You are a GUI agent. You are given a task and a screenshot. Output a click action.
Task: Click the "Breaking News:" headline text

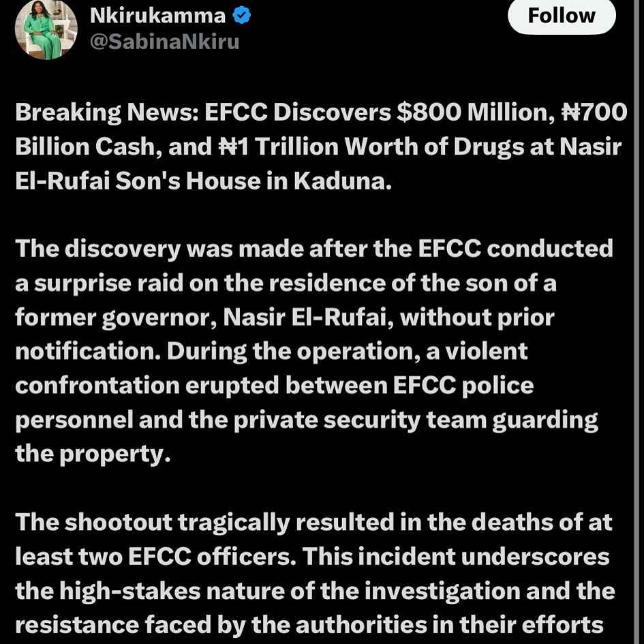pyautogui.click(x=107, y=112)
